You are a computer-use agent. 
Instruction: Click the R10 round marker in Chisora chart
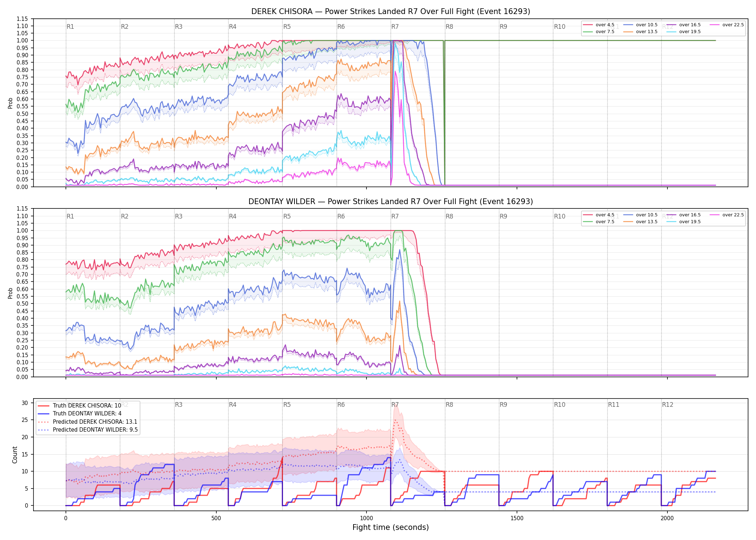pyautogui.click(x=559, y=27)
